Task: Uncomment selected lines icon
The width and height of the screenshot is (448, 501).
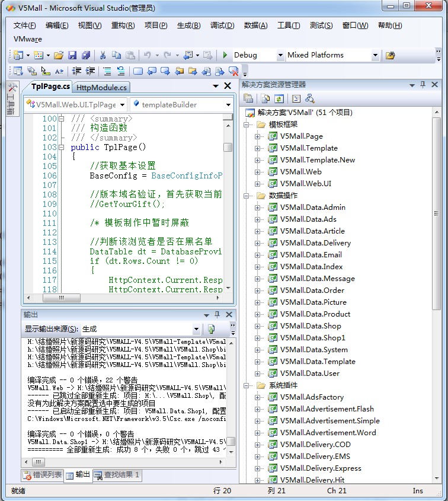Action: click(121, 71)
